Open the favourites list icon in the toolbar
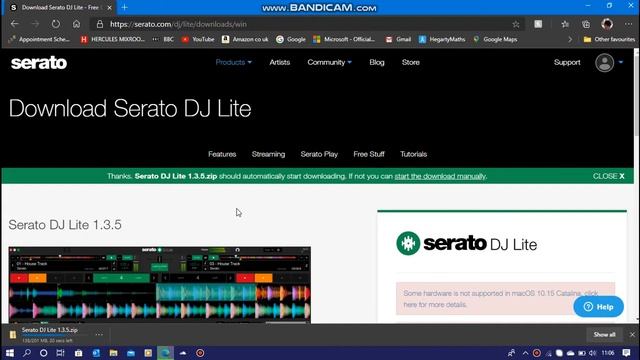Screen dimensions: 640x360 coord(565,24)
